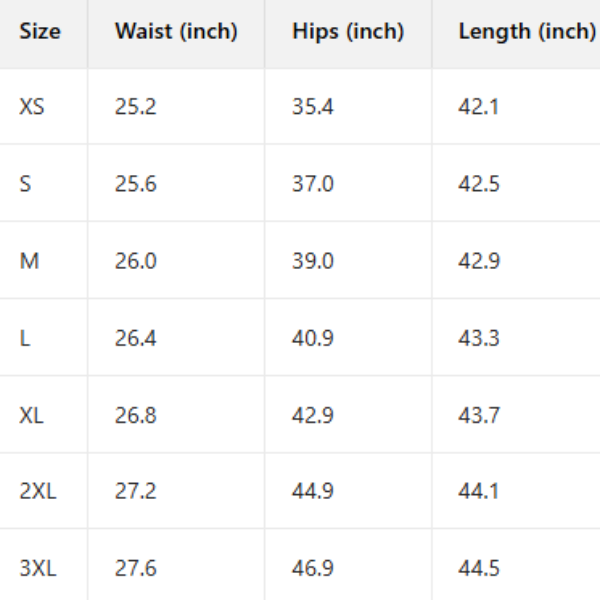Select the M size row label

click(x=29, y=261)
